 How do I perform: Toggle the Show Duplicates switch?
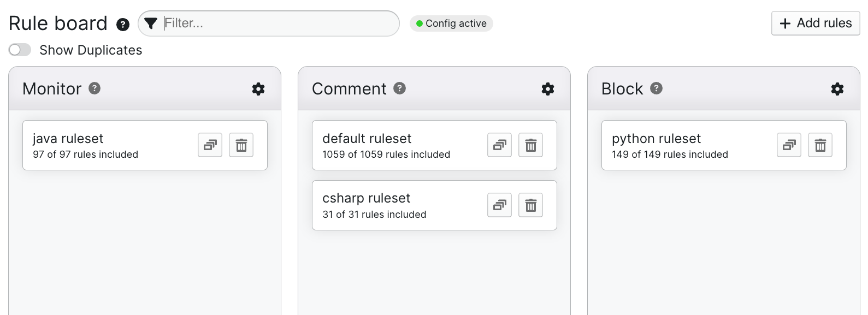tap(20, 50)
